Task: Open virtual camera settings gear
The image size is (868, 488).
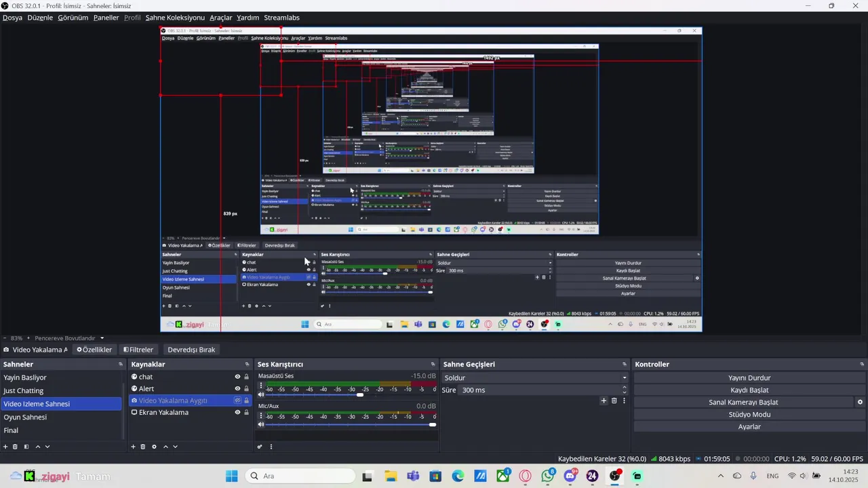Action: click(x=860, y=402)
